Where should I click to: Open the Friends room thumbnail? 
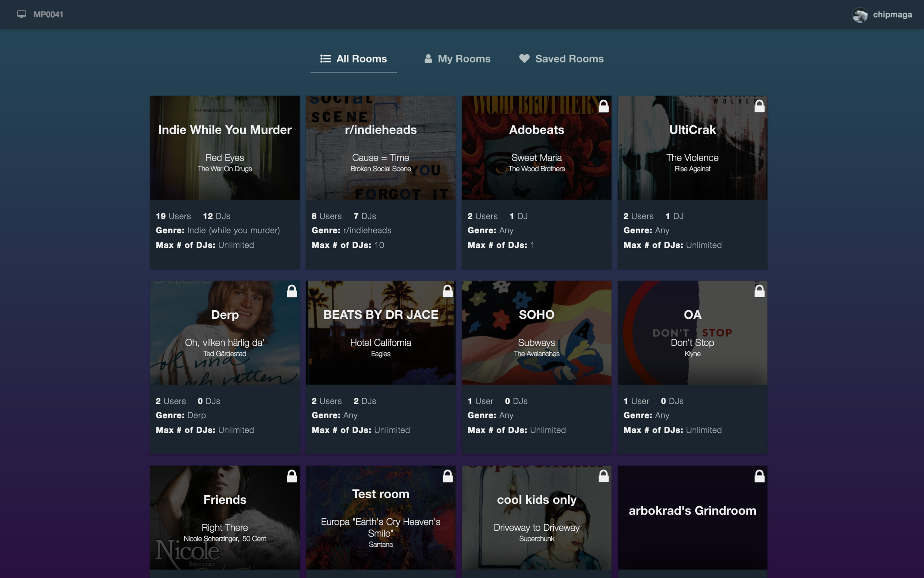click(x=225, y=518)
